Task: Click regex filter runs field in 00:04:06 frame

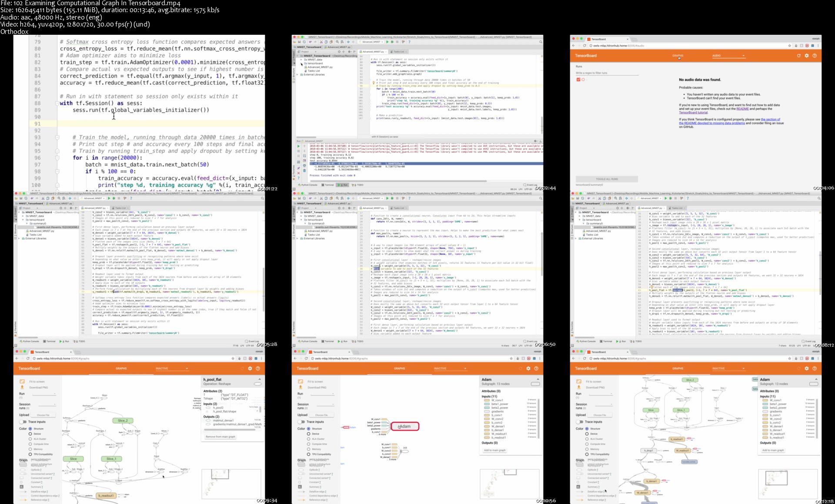Action: (x=607, y=73)
